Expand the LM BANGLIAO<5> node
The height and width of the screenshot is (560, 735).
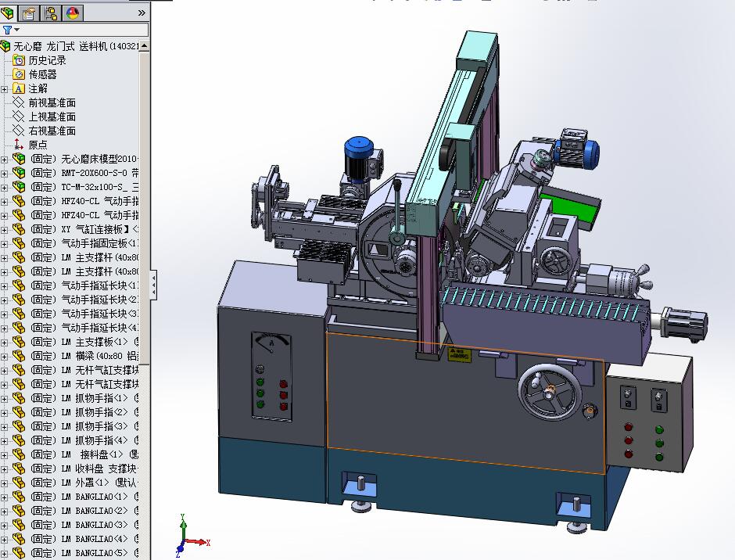[x=4, y=554]
